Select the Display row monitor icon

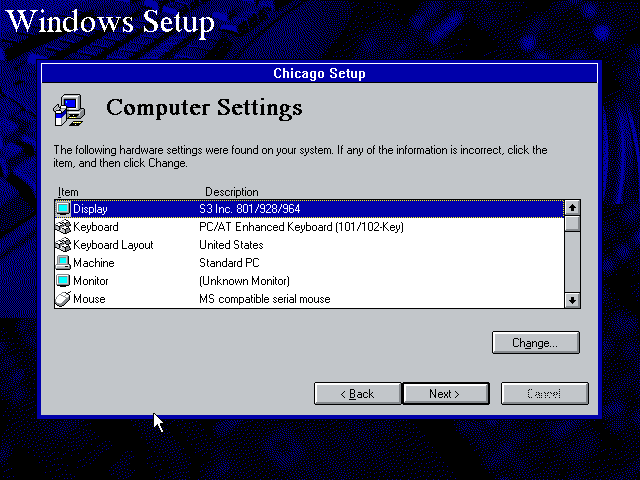tap(63, 209)
